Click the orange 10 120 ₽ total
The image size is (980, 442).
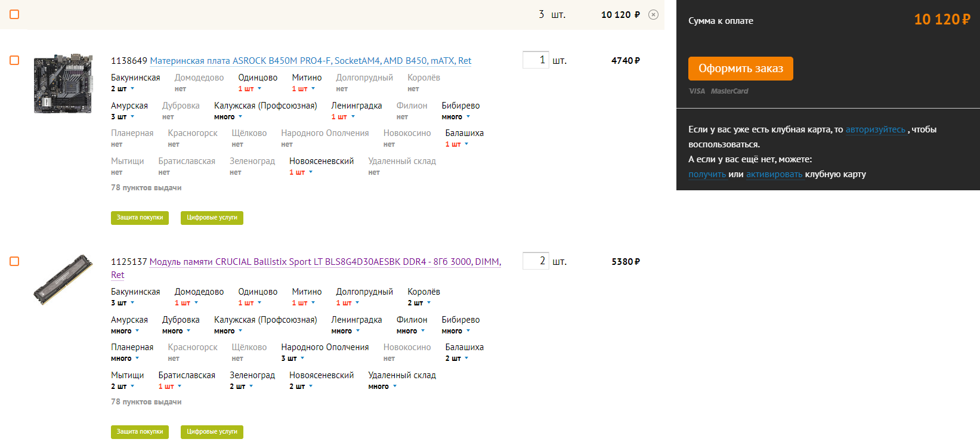point(942,20)
